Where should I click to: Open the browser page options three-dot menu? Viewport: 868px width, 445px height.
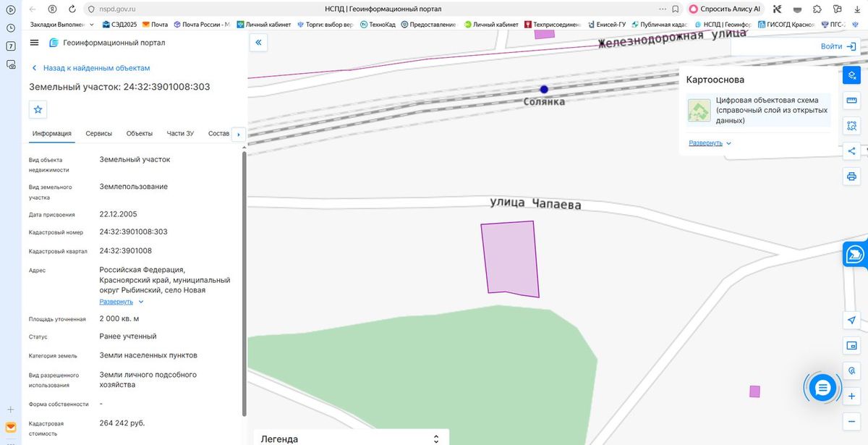point(662,9)
